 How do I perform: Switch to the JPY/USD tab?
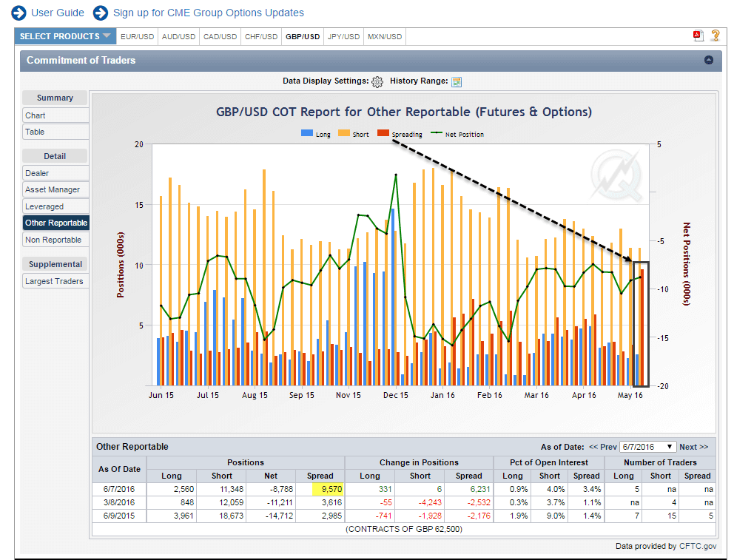[343, 35]
